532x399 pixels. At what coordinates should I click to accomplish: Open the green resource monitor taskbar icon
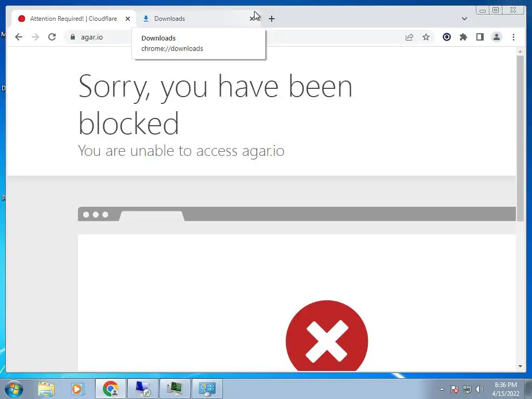[x=175, y=389]
